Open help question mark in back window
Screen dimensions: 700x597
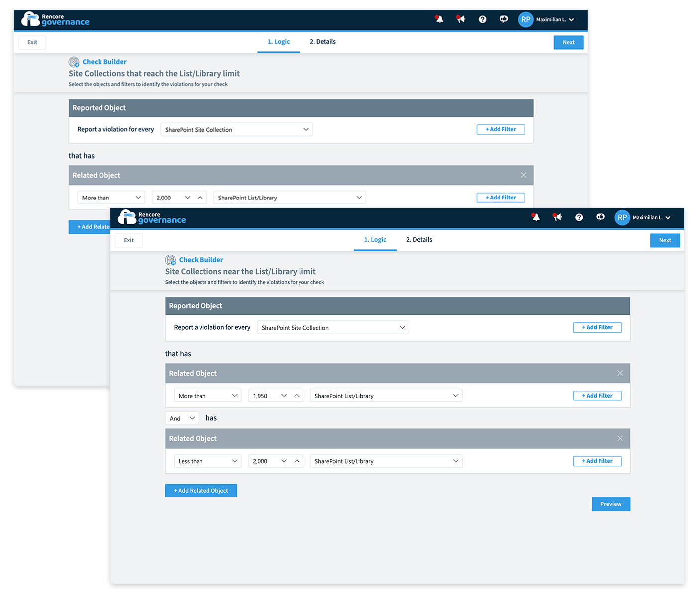tap(482, 19)
